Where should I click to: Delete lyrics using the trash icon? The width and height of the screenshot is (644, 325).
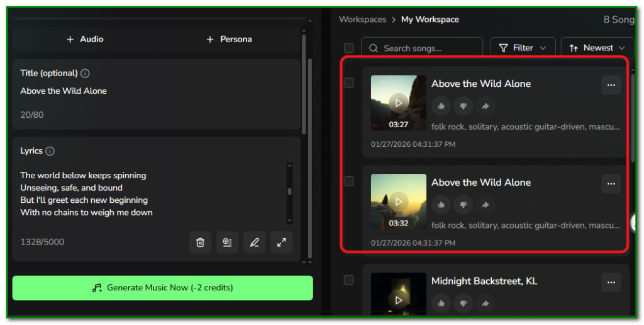(200, 242)
